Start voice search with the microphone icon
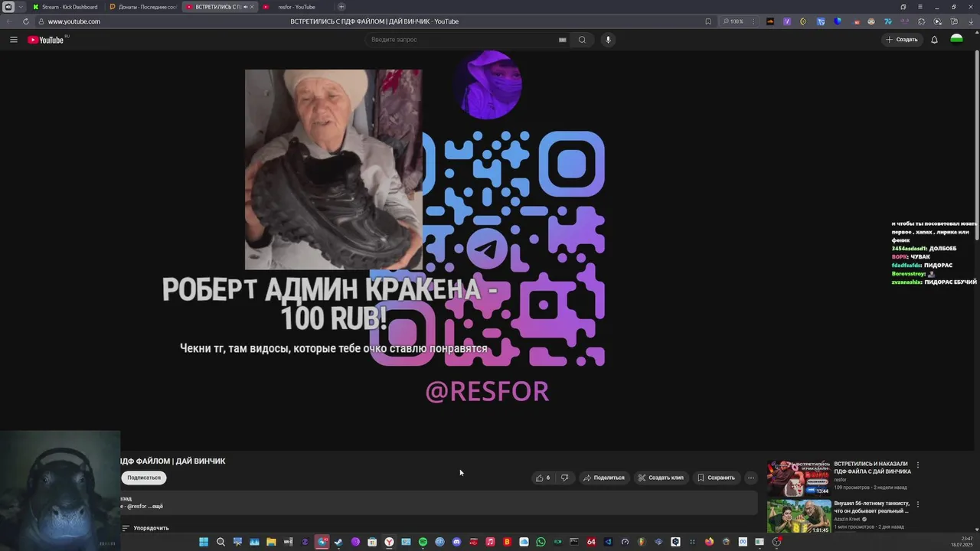Image resolution: width=980 pixels, height=551 pixels. 608,40
